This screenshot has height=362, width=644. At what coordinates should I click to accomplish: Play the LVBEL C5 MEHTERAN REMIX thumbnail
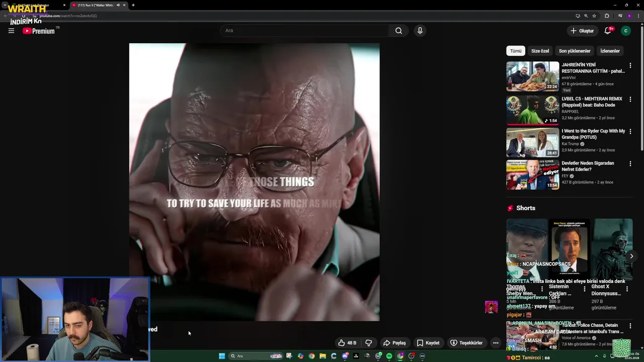pos(532,110)
